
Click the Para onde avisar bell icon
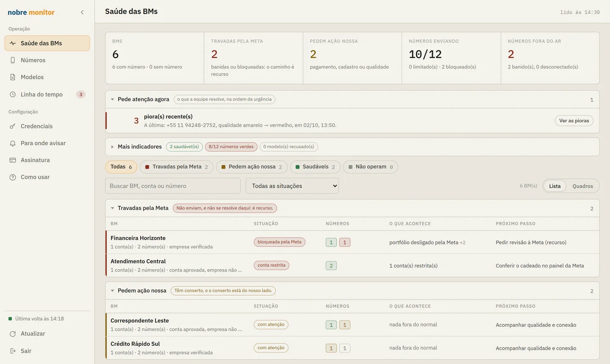point(13,143)
